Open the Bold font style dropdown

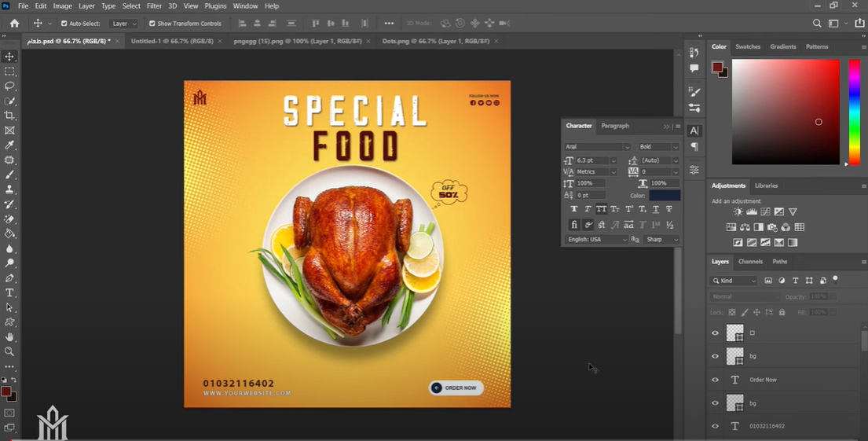(x=658, y=147)
